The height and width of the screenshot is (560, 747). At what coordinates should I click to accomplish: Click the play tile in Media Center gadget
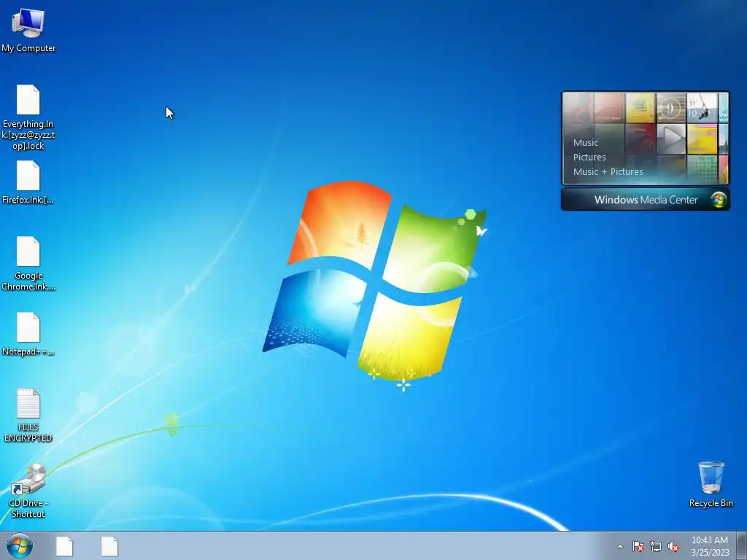coord(671,139)
